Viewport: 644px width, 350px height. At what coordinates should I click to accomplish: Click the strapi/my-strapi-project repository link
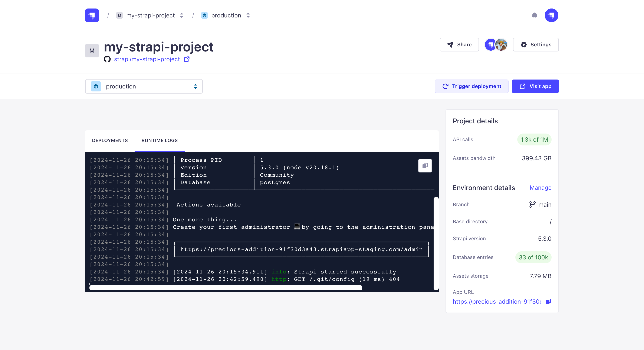147,59
